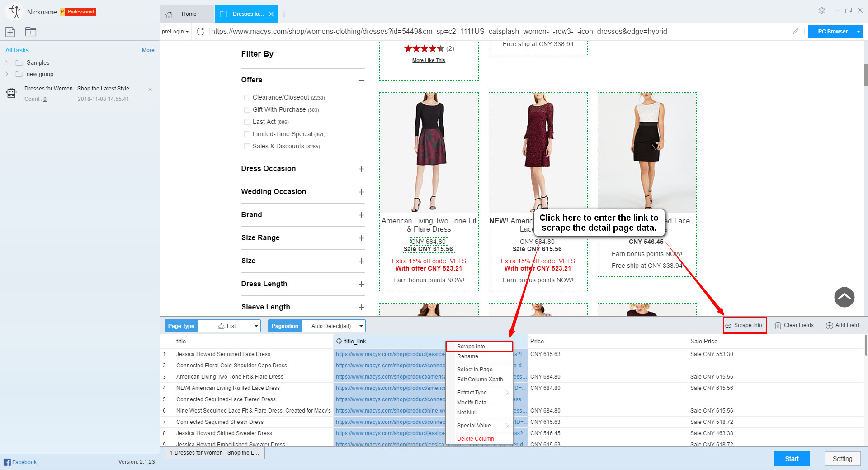Close the Dresses browser tab

[271, 14]
